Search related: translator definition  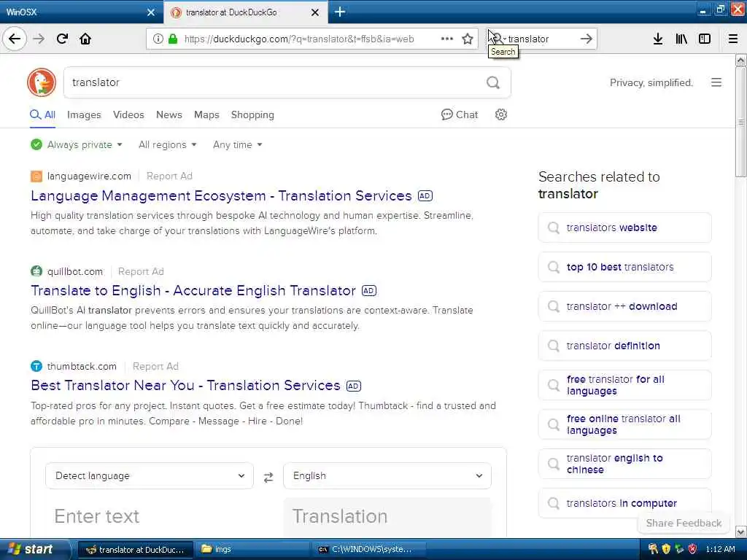(624, 346)
